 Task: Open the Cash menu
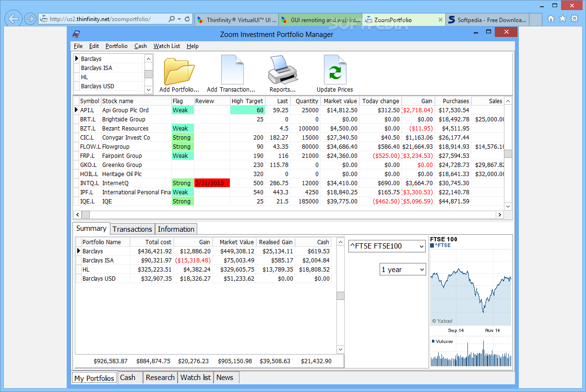[x=141, y=46]
